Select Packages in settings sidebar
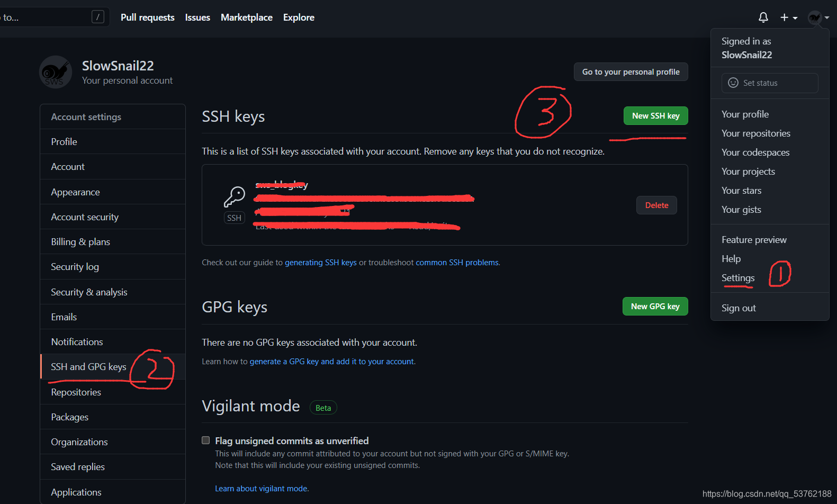The height and width of the screenshot is (504, 837). click(x=113, y=417)
